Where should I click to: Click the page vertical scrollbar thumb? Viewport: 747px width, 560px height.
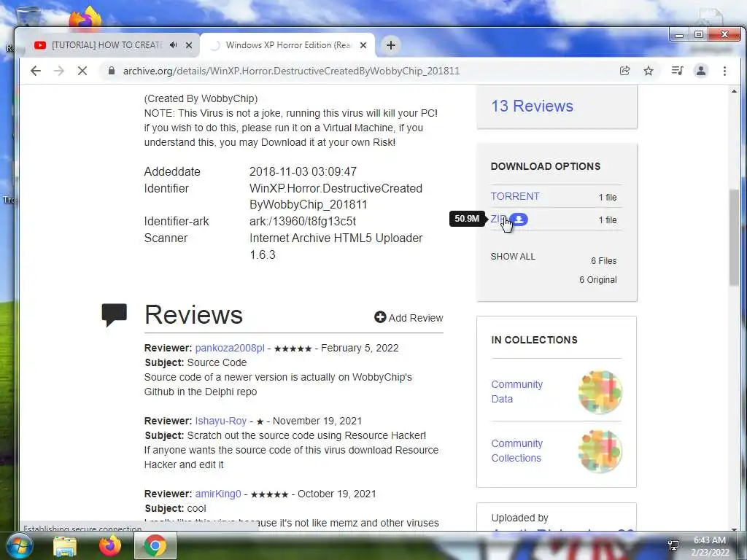pos(734,237)
